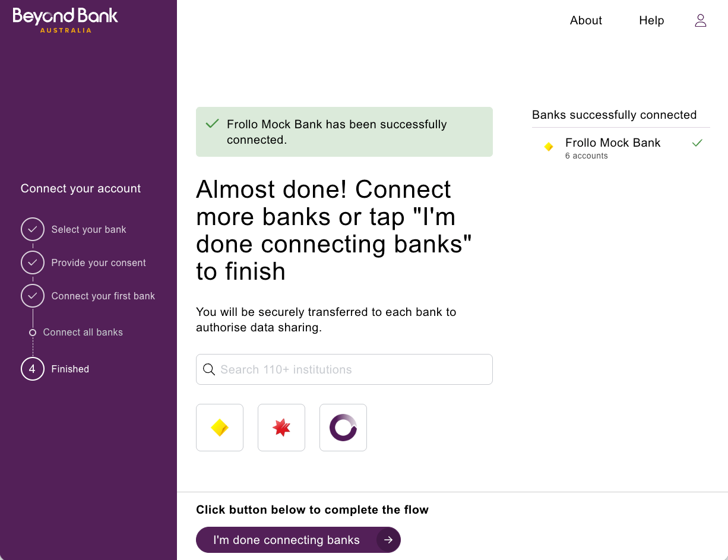Click the Select your bank step checkmark
Image resolution: width=728 pixels, height=560 pixels.
(x=33, y=229)
